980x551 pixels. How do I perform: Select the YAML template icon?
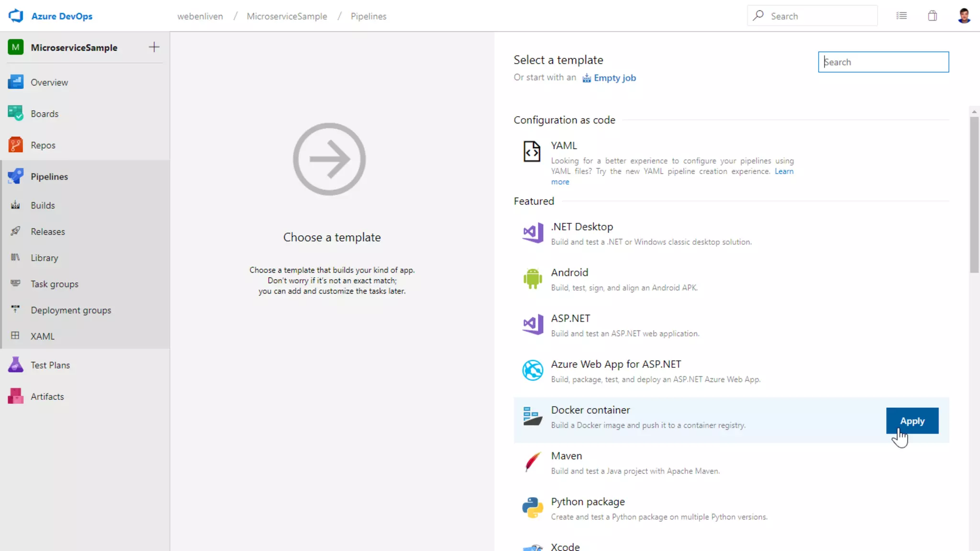[x=532, y=151]
